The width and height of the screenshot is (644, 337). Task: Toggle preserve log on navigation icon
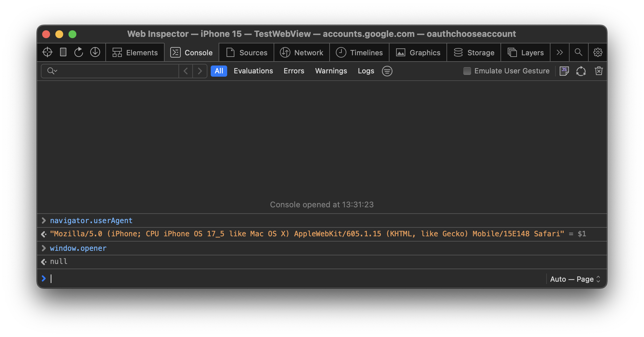[x=581, y=71]
